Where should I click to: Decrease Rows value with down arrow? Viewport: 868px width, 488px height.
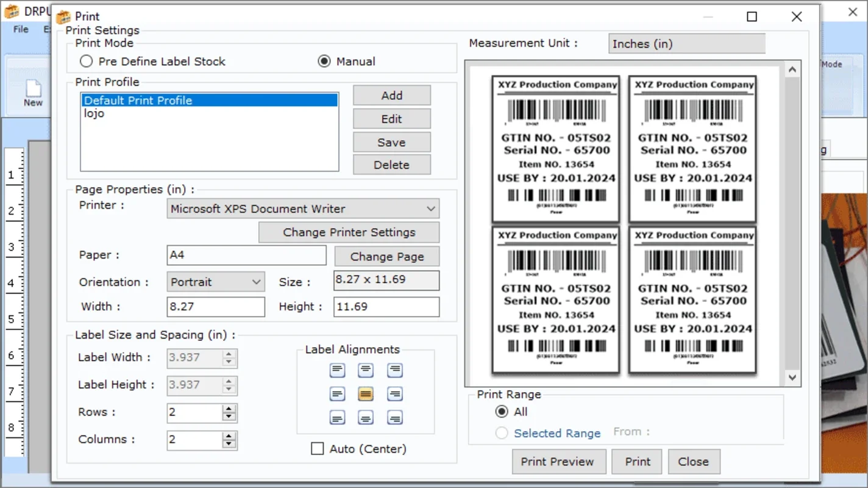coord(229,417)
